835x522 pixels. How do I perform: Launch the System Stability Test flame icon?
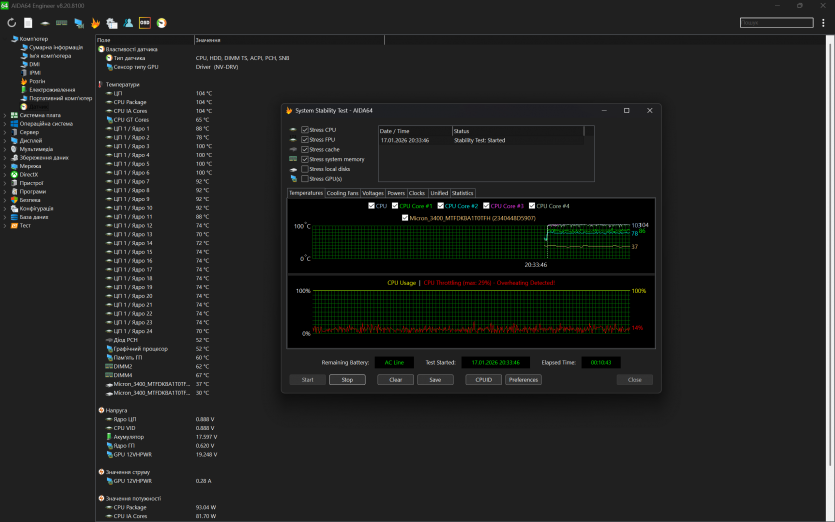coord(95,22)
